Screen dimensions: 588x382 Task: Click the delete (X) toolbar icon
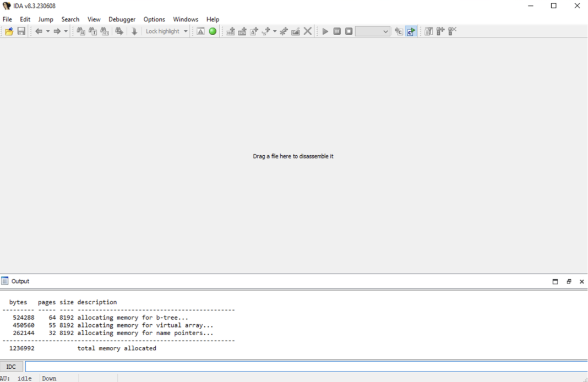pyautogui.click(x=307, y=31)
